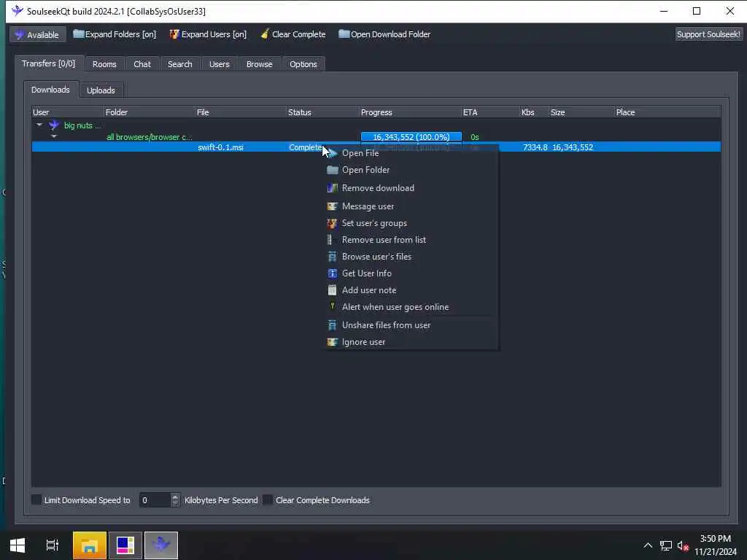The width and height of the screenshot is (747, 560).
Task: Select the Uploads sub-tab
Action: pyautogui.click(x=101, y=90)
